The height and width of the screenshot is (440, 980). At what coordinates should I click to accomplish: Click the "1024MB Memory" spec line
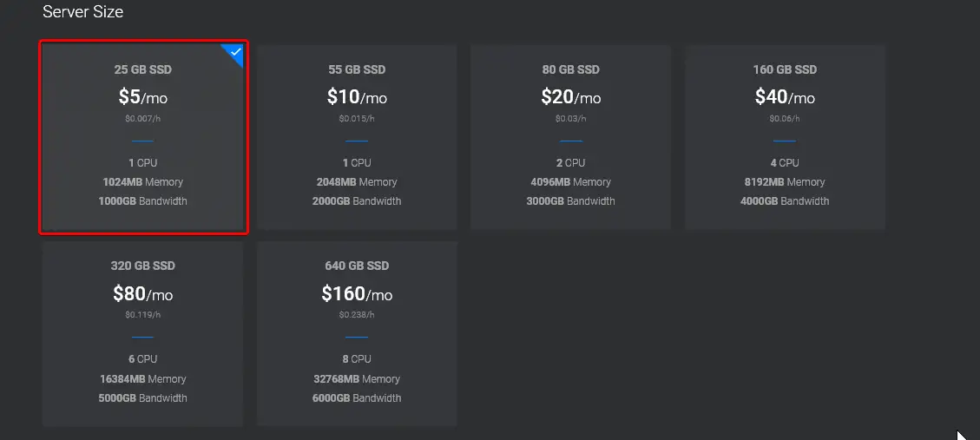pyautogui.click(x=143, y=182)
